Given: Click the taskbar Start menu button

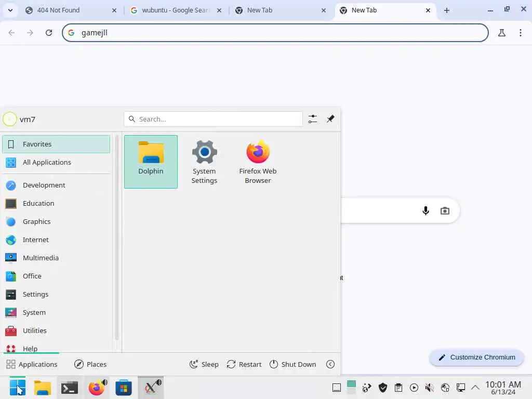Looking at the screenshot, I should pos(18,388).
